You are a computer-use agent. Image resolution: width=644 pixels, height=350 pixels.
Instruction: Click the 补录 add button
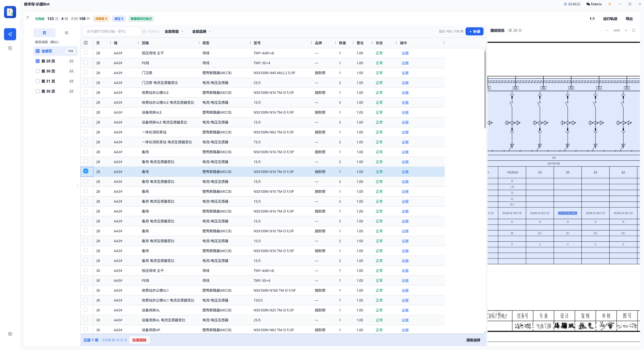tap(474, 31)
